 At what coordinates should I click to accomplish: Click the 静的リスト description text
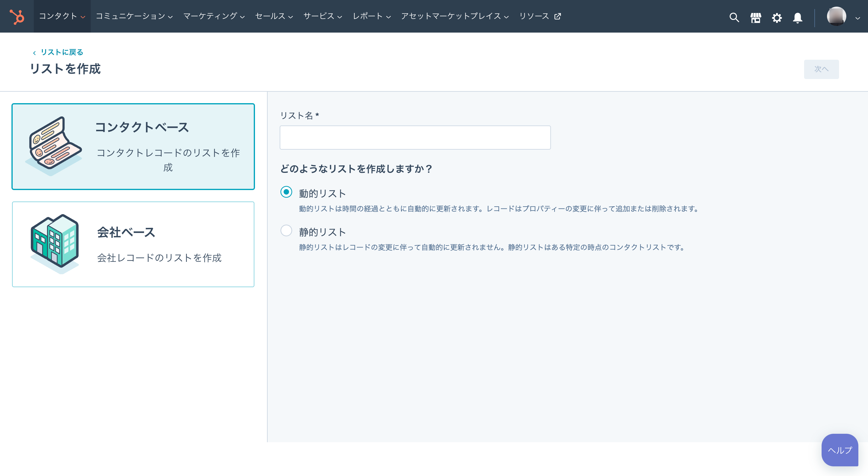point(492,247)
